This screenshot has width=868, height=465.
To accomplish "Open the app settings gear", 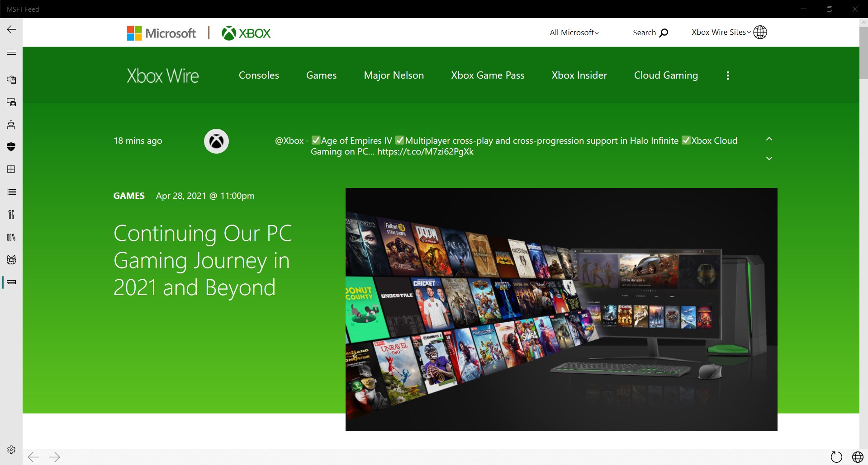I will click(11, 450).
